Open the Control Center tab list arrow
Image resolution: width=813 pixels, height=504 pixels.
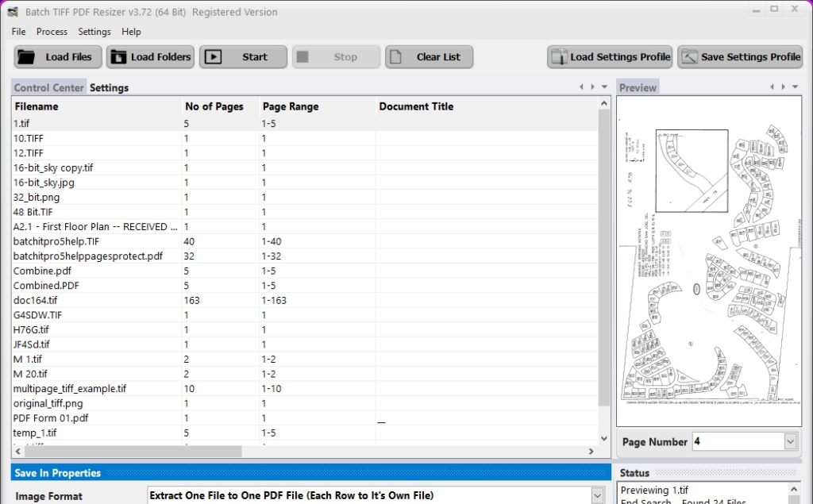[x=604, y=87]
